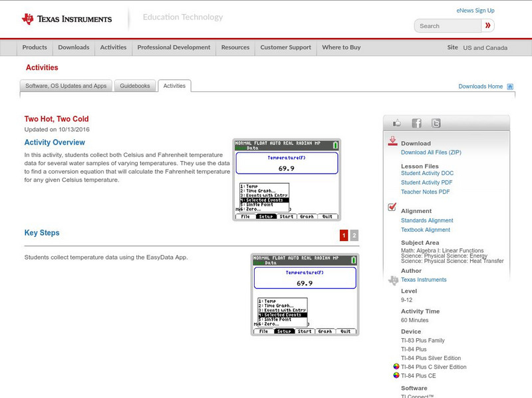
Task: Open the Professional Development menu
Action: point(174,47)
